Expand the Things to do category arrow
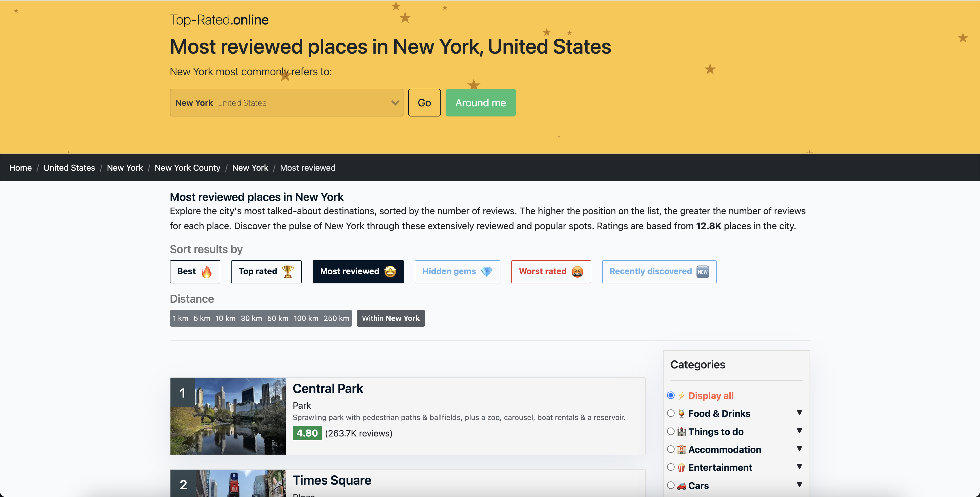This screenshot has width=980, height=497. [799, 431]
